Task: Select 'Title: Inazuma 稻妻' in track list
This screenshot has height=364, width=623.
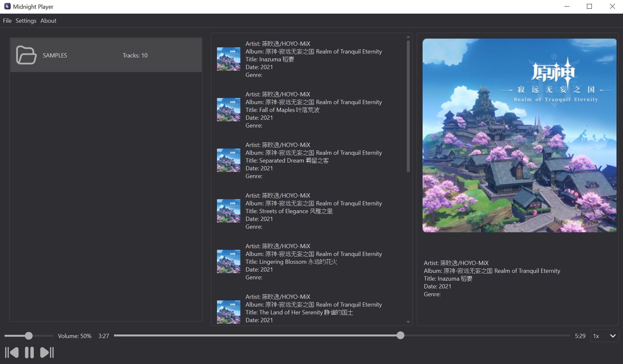Action: coord(270,59)
